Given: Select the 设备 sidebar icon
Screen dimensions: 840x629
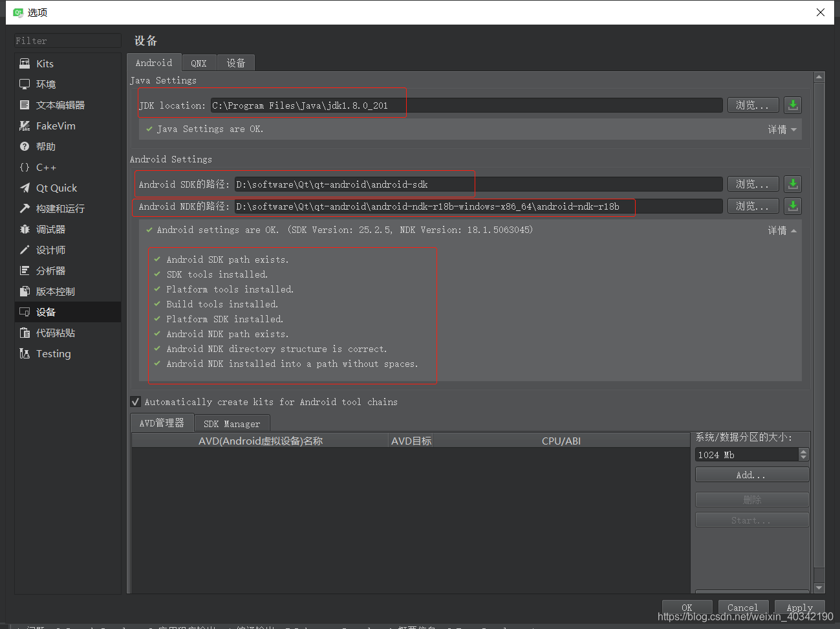Looking at the screenshot, I should click(x=25, y=312).
